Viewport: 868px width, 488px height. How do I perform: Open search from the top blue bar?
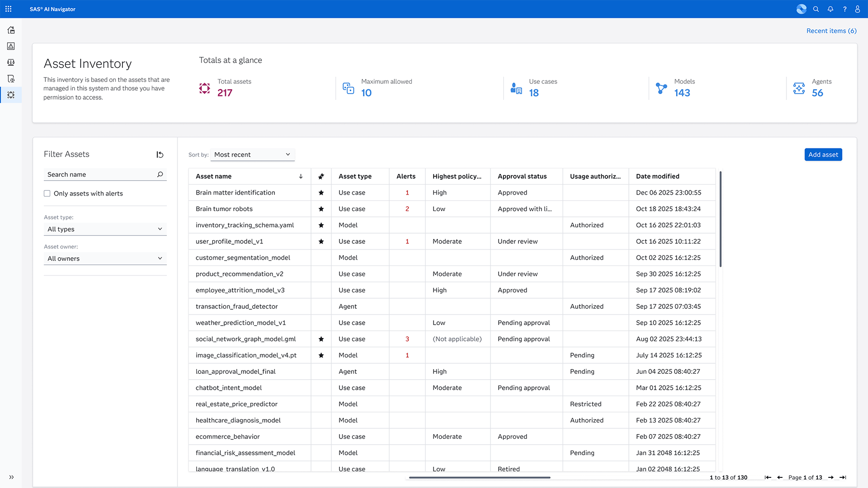pos(816,9)
